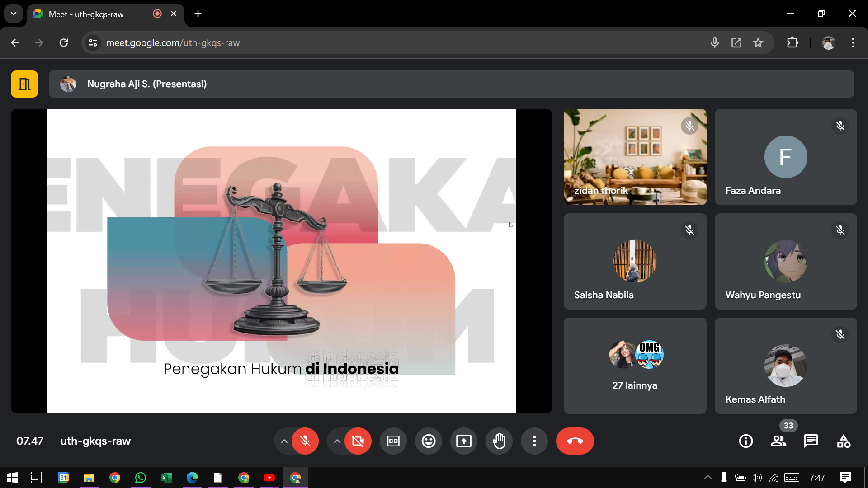Open the emoji reactions button

coord(428,441)
